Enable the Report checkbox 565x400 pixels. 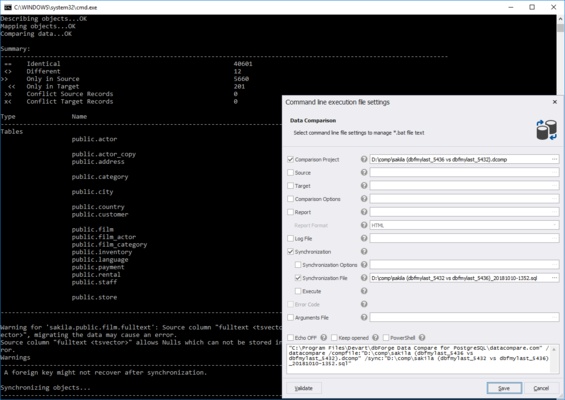290,212
